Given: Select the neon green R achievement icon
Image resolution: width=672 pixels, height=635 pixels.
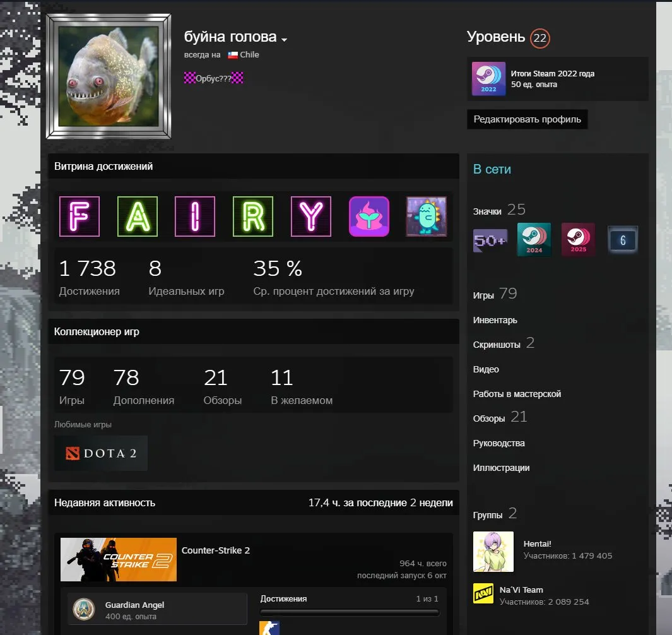Looking at the screenshot, I should point(253,217).
